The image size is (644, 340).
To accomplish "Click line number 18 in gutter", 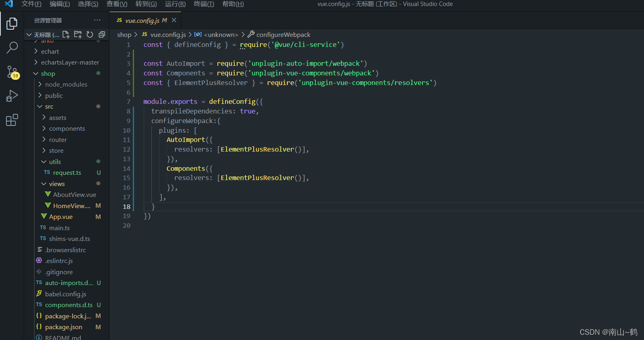I will point(127,206).
